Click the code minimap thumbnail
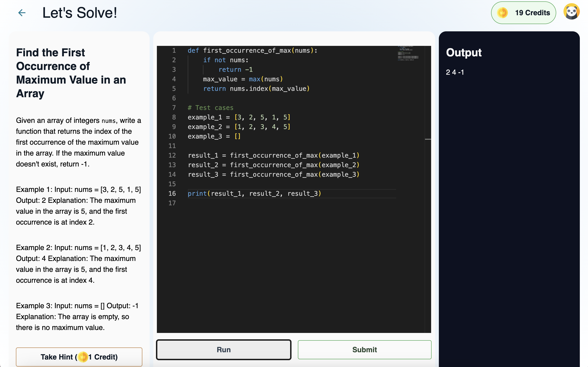This screenshot has height=367, width=588. (408, 53)
